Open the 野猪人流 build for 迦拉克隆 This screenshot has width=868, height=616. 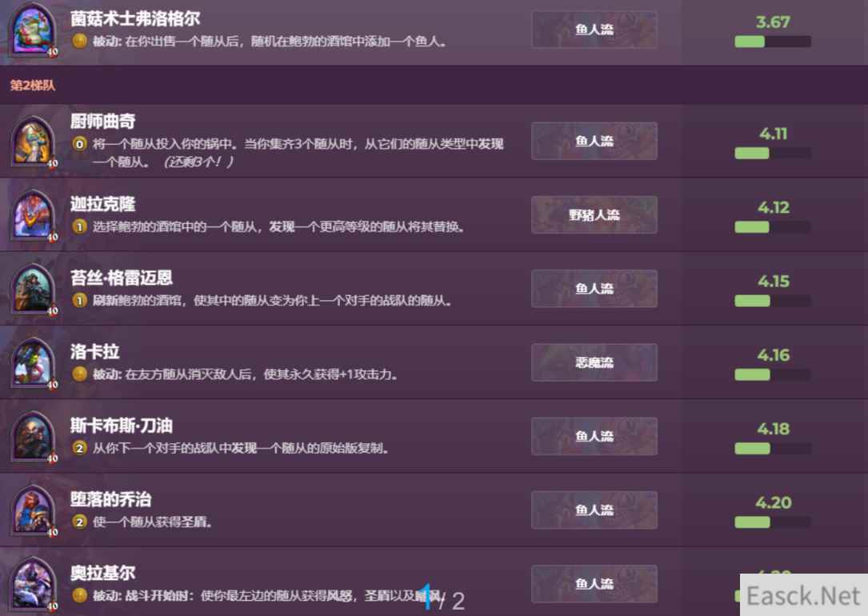click(594, 214)
